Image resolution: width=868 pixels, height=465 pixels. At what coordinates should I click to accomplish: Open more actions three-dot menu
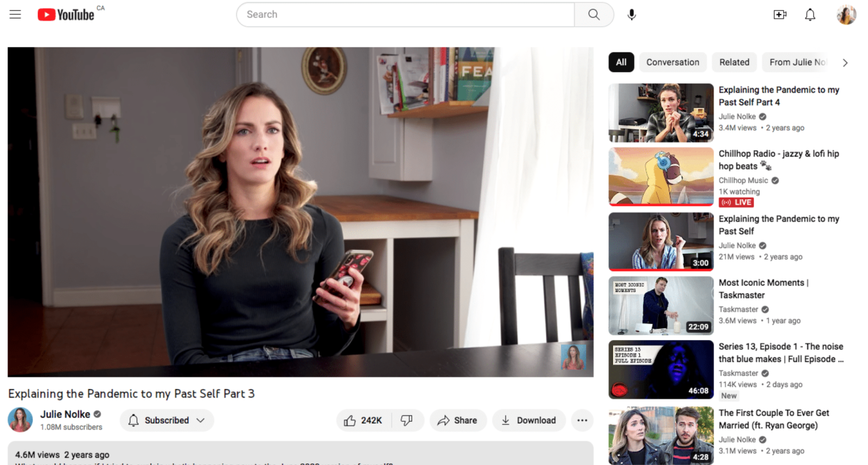click(582, 421)
